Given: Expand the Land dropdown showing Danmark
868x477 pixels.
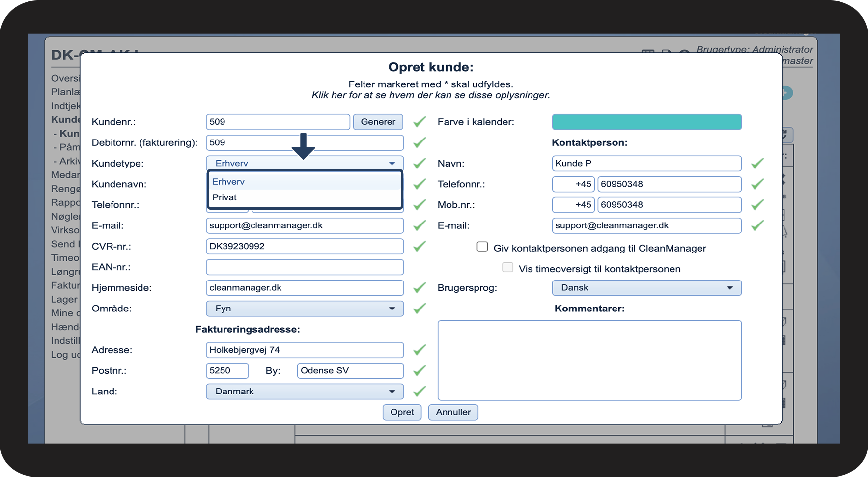Looking at the screenshot, I should (x=305, y=392).
